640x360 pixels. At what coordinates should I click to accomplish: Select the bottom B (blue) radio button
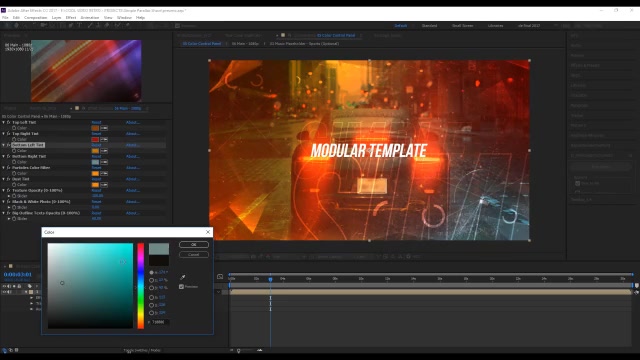151,313
